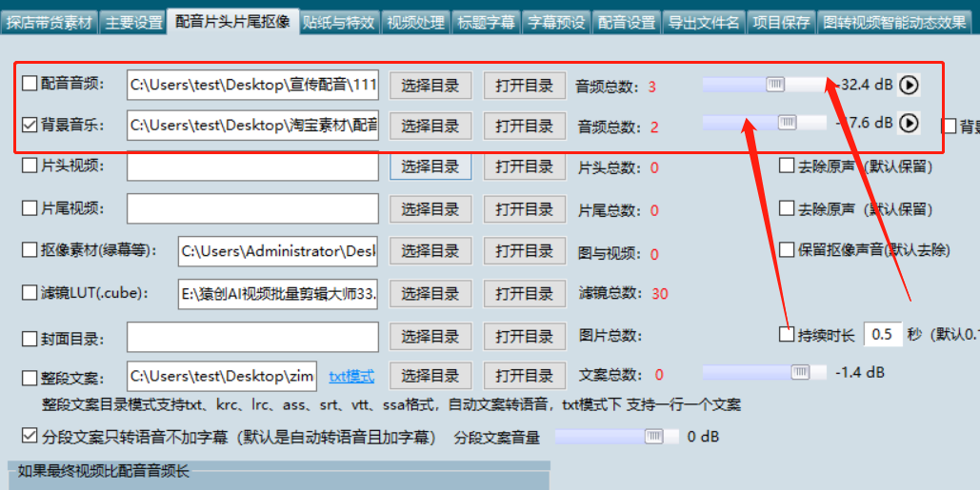The width and height of the screenshot is (980, 490).
Task: Enable the 抠像素材(绿幕等) checkbox
Action: pos(30,250)
